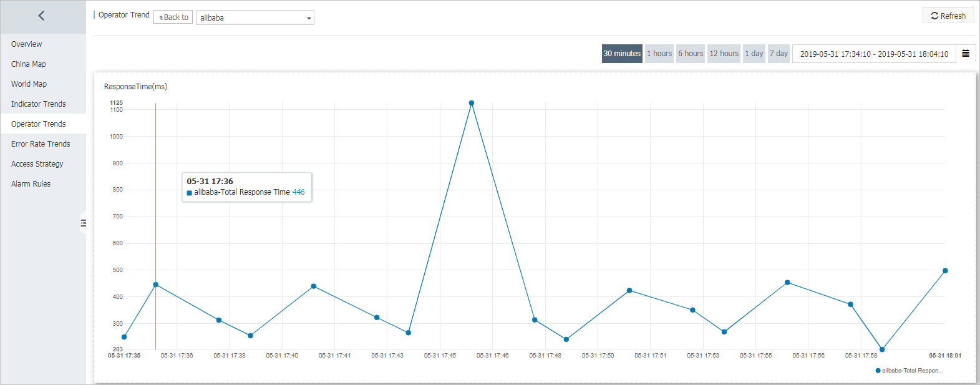Open Access Strategy in the sidebar
Image resolution: width=980 pixels, height=385 pixels.
pos(43,164)
